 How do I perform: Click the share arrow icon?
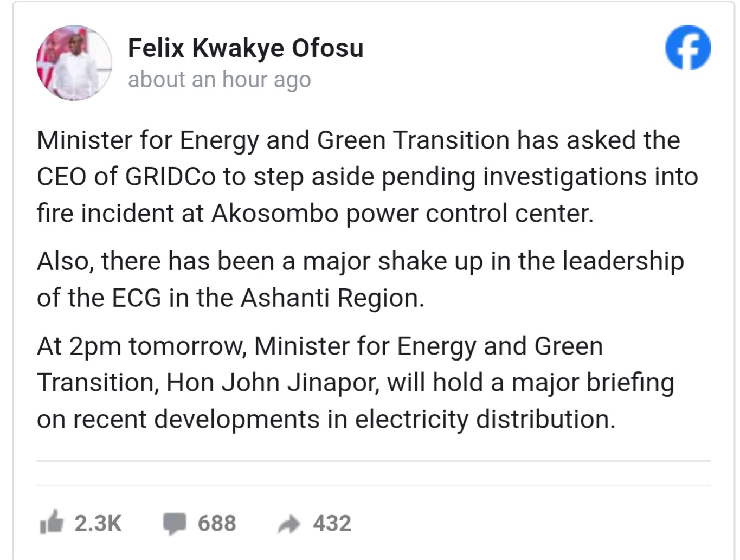289,524
